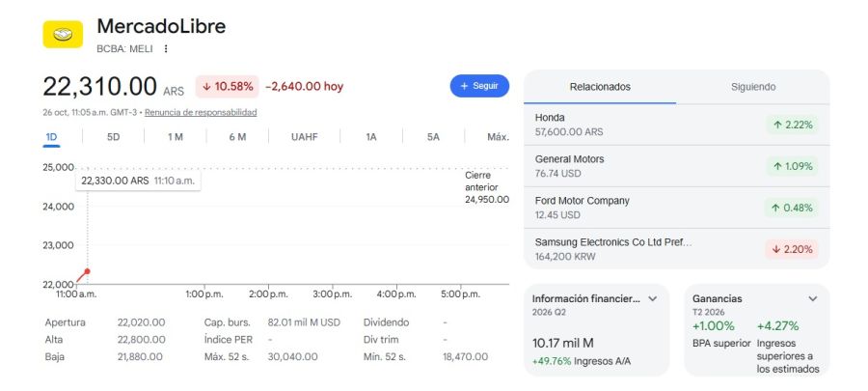This screenshot has height=391, width=868.
Task: Click the MercadoLibre title heading
Action: (x=161, y=26)
